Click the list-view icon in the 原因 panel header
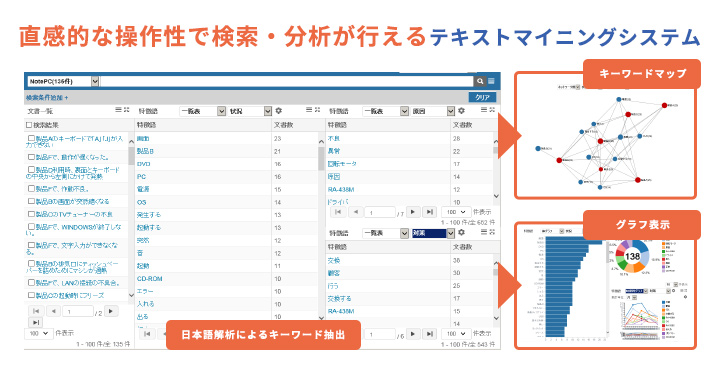 click(x=484, y=110)
